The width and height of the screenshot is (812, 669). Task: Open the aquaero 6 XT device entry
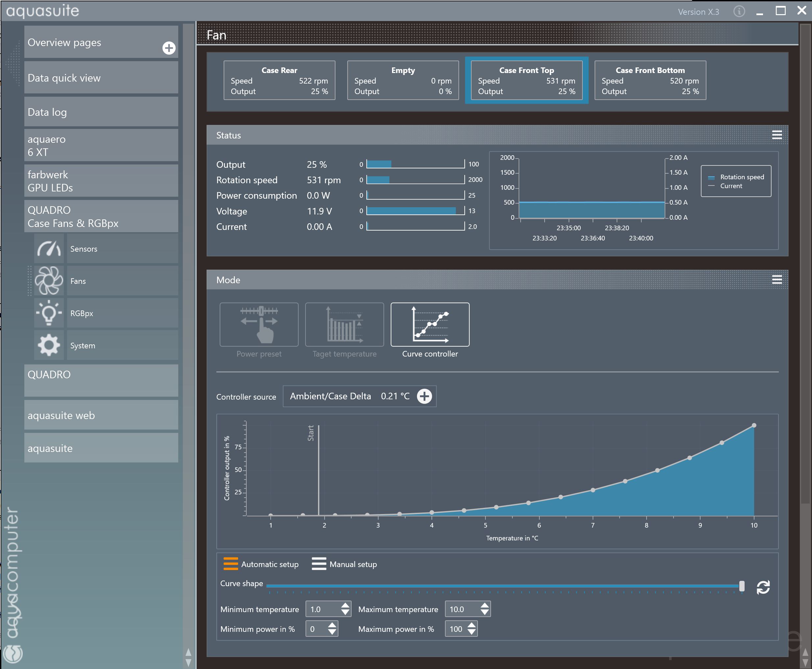click(101, 145)
